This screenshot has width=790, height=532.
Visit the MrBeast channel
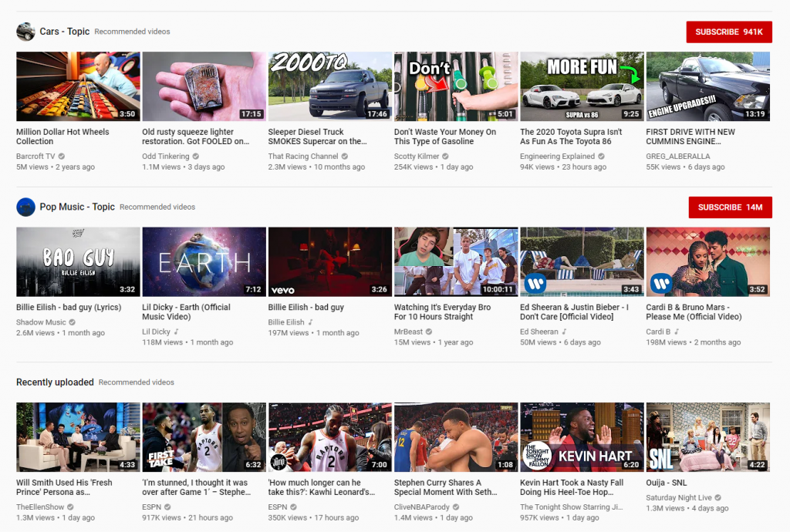pos(408,332)
